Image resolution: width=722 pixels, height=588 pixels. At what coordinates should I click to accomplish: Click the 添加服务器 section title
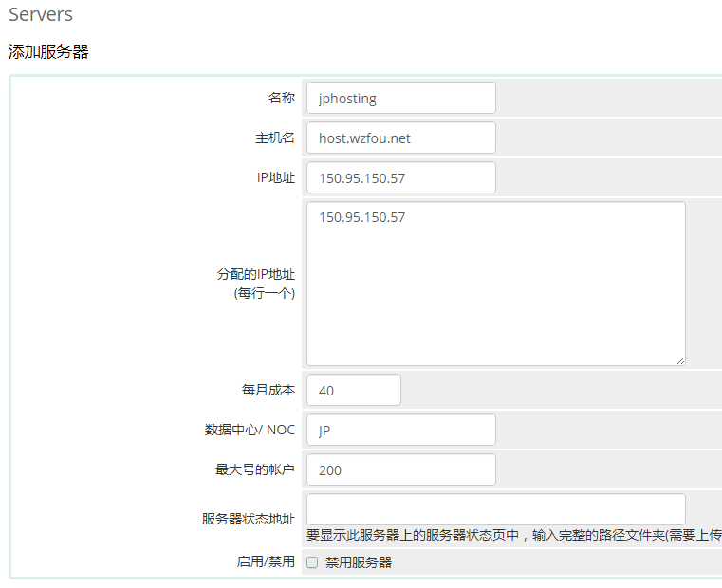48,52
